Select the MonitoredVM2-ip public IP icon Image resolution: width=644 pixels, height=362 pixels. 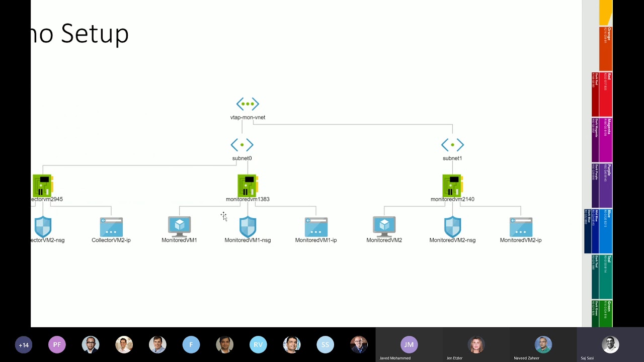pos(521,226)
